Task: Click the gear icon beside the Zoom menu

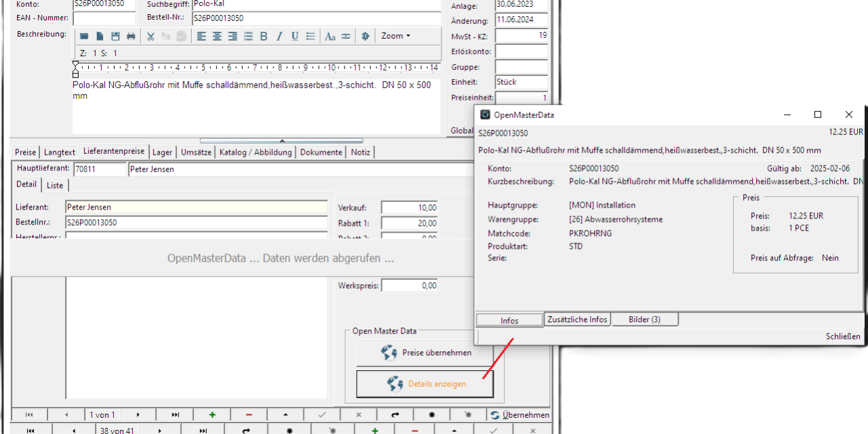Action: (x=366, y=37)
